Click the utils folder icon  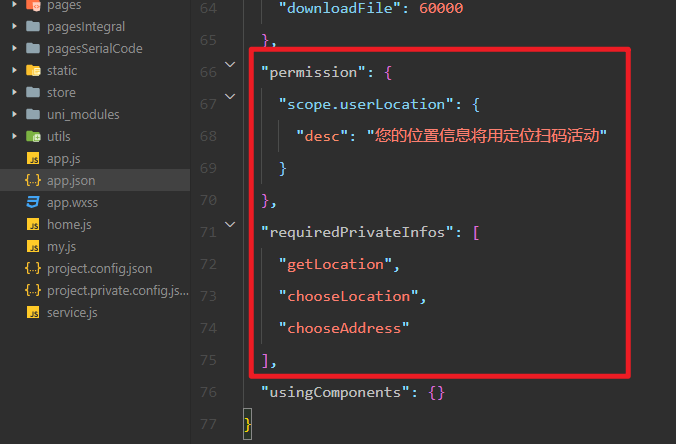click(x=33, y=136)
